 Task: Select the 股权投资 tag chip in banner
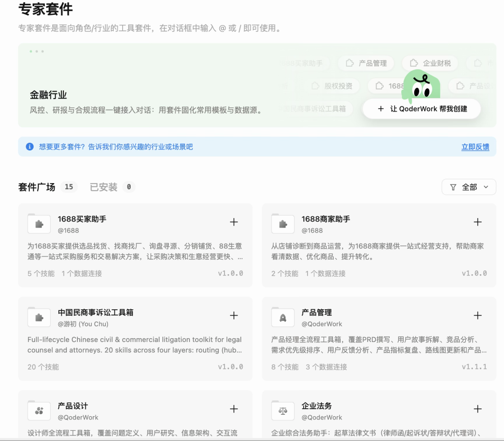[332, 86]
